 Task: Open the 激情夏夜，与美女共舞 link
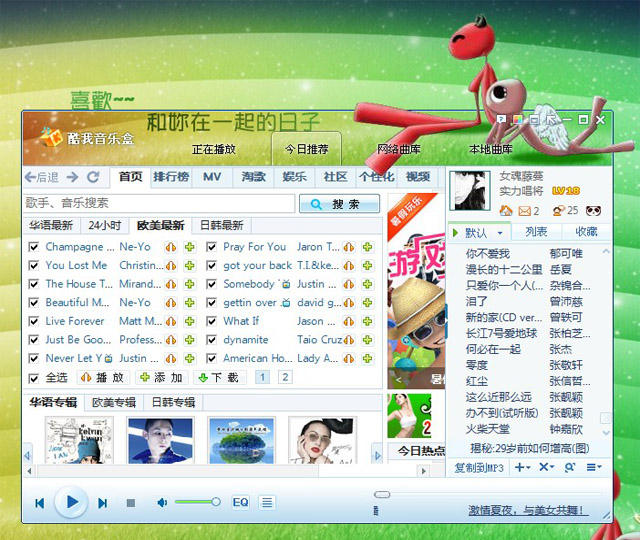point(529,510)
